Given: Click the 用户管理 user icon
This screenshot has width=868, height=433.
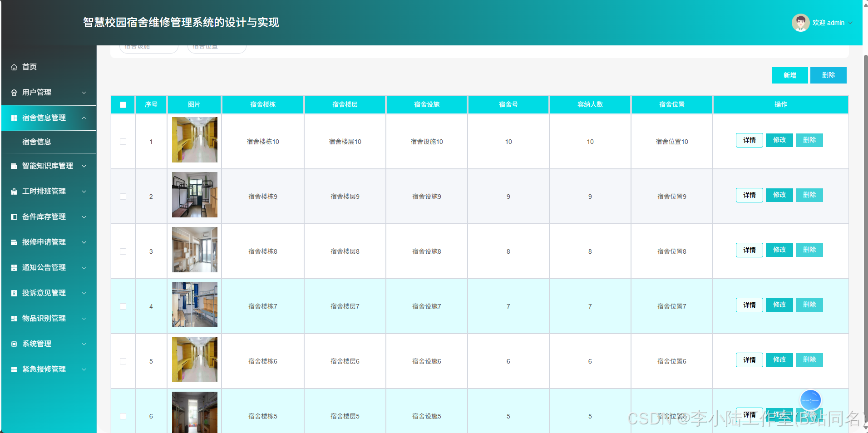Looking at the screenshot, I should click(14, 93).
